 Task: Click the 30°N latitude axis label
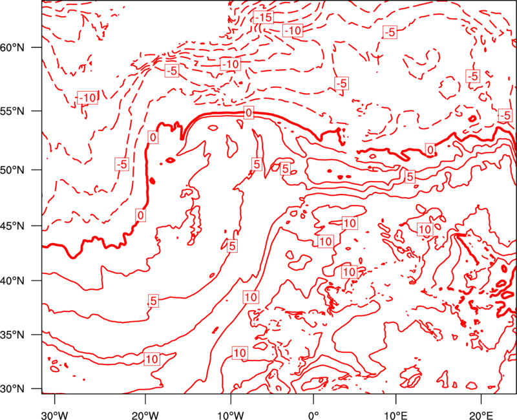(x=12, y=389)
